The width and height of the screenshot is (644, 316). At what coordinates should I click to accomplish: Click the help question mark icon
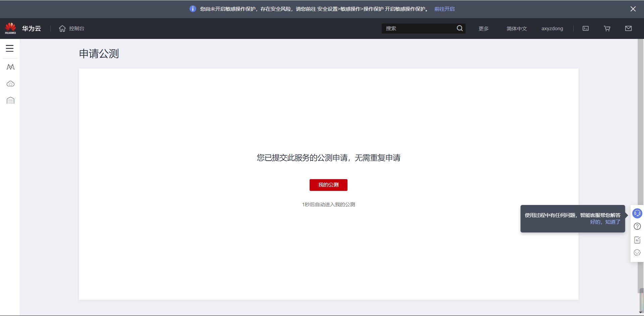click(637, 226)
